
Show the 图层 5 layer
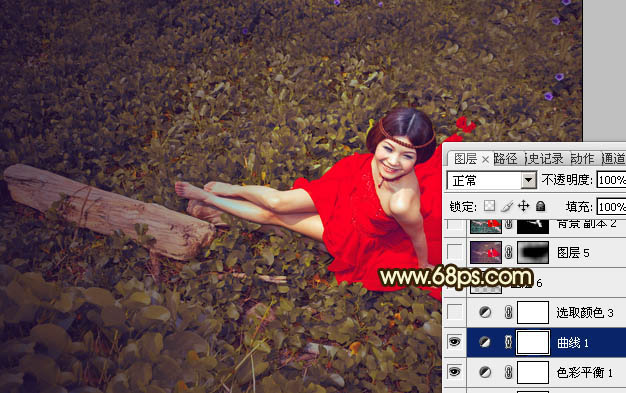click(x=455, y=252)
